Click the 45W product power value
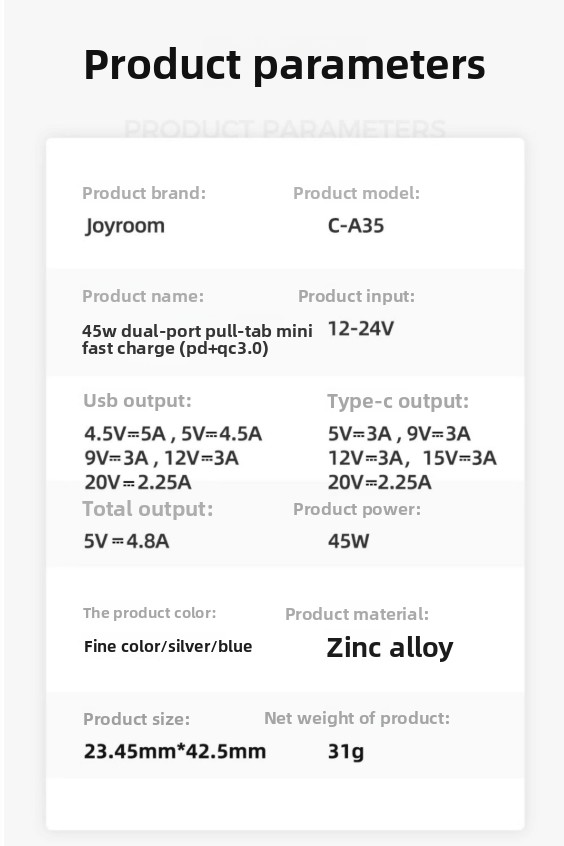Image resolution: width=564 pixels, height=846 pixels. 349,541
